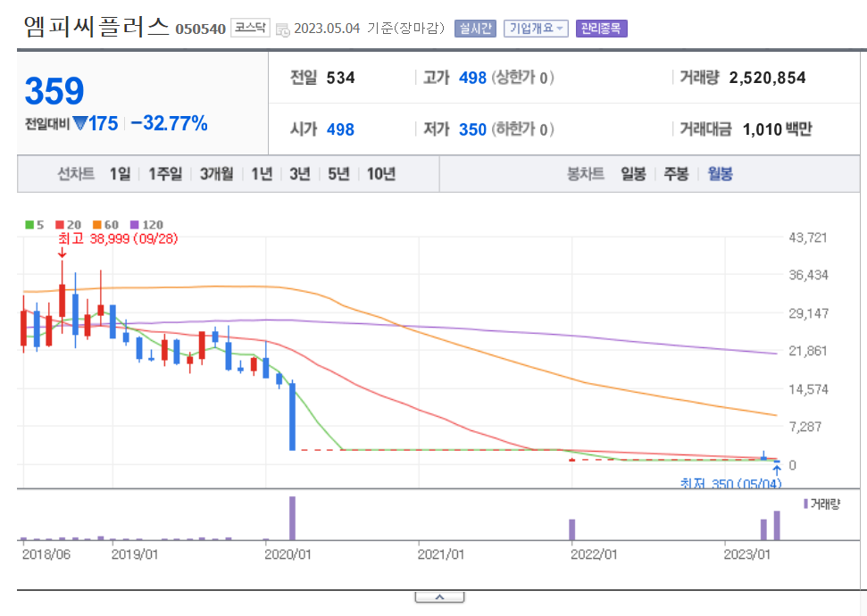Click the 시가 value 498

click(340, 129)
